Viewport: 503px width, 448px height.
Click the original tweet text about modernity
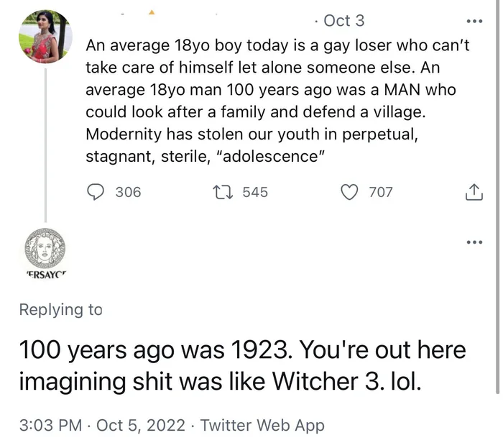[x=277, y=101]
